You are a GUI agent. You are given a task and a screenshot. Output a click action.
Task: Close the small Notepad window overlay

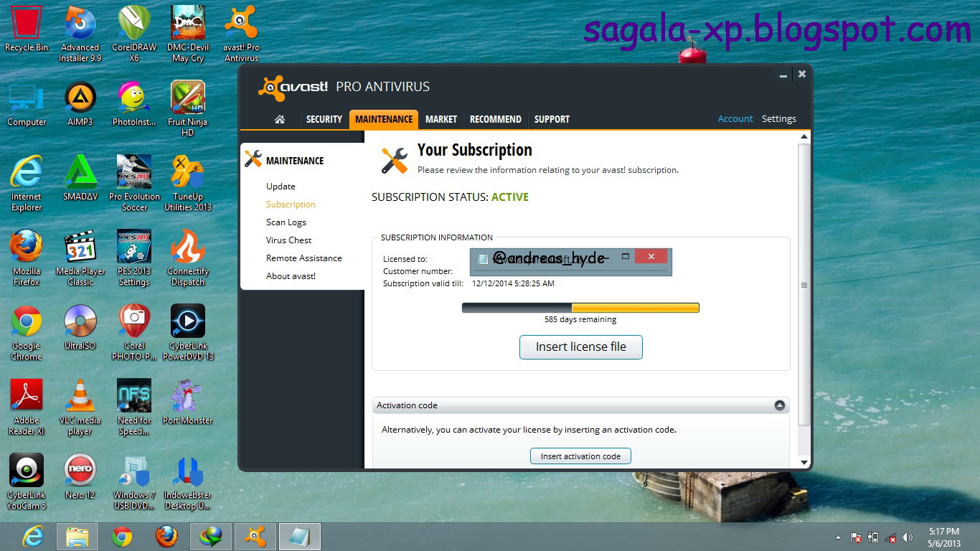click(651, 256)
